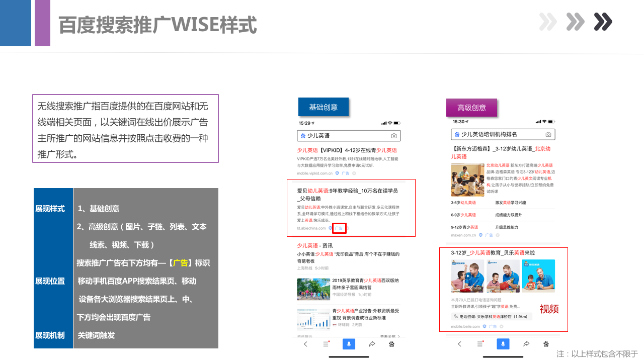Click the 展现位置 row label
Screen dimensions: 644x362
[x=50, y=281]
